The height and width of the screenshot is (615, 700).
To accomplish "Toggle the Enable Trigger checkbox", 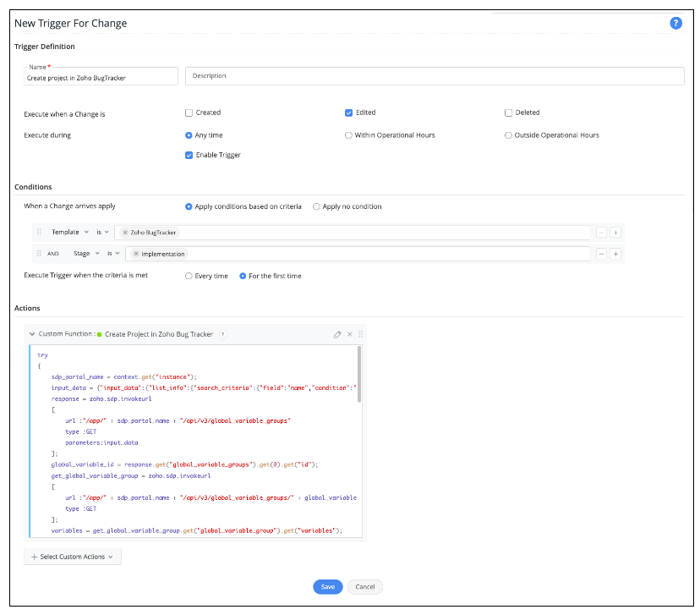I will (189, 155).
